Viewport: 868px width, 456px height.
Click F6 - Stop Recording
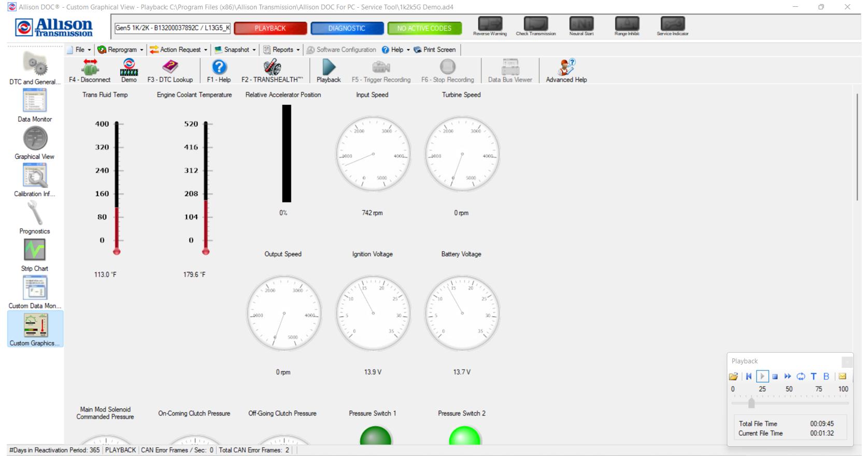point(447,71)
